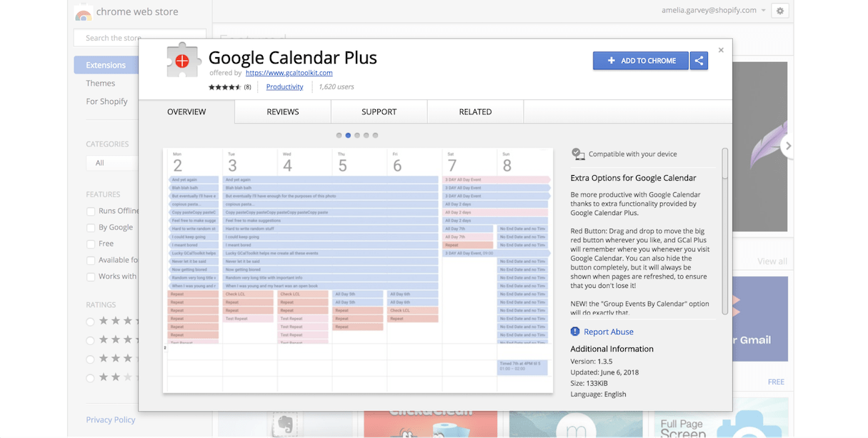868x438 pixels.
Task: Open the amelia.garvey account dropdown
Action: (713, 11)
